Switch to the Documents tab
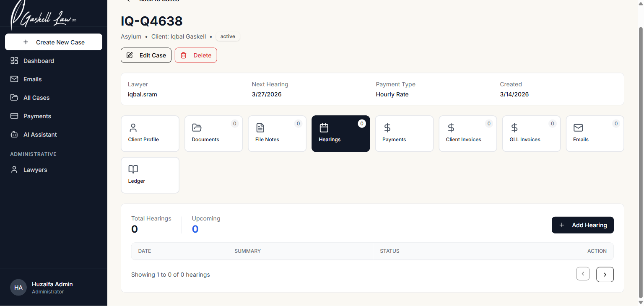 coord(213,133)
